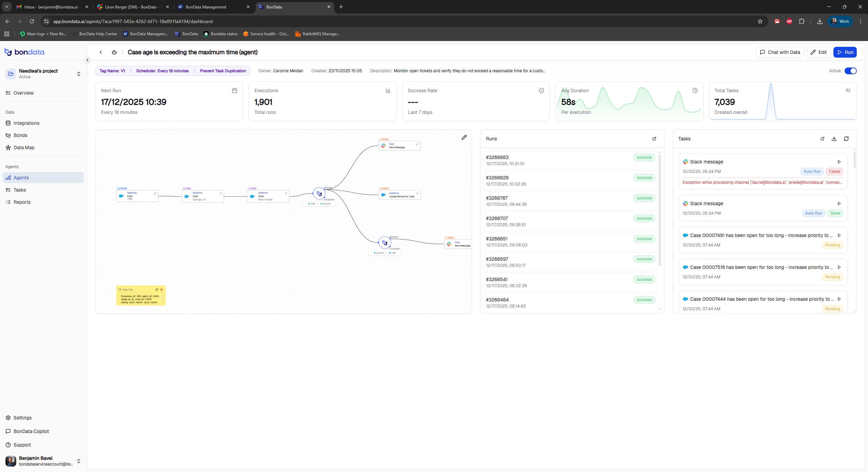Image resolution: width=868 pixels, height=472 pixels.
Task: Open Runs panel in external view
Action: coord(654,139)
